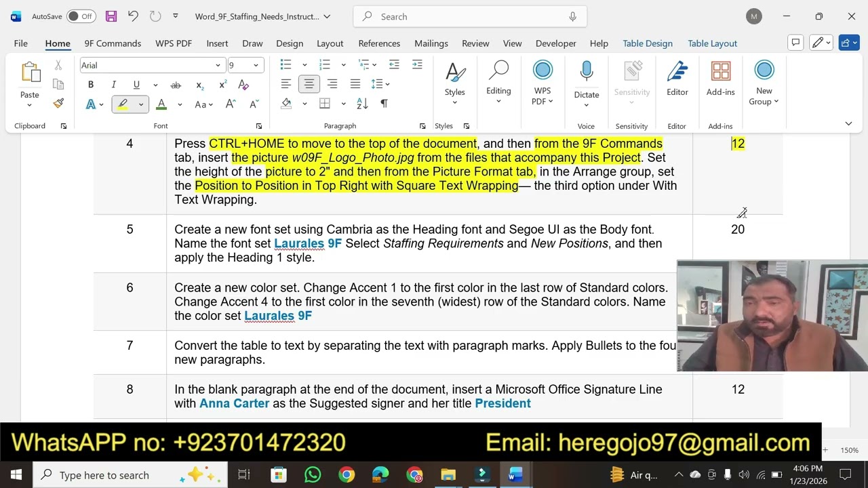Align text left
Screen dimensions: 868x488
(286, 84)
